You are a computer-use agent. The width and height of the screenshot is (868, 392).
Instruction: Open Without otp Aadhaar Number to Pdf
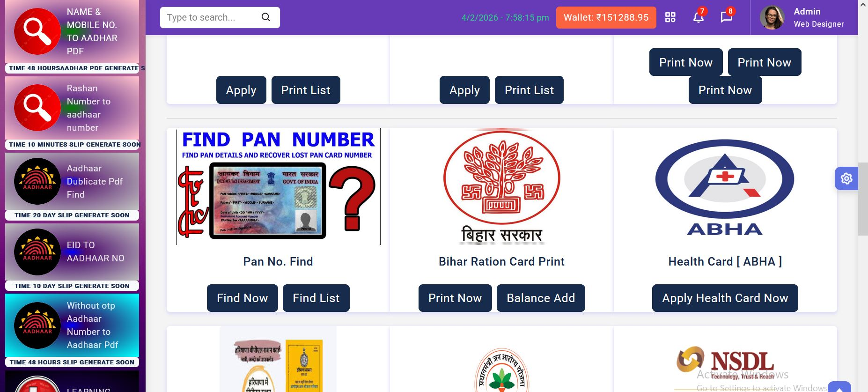(x=72, y=325)
